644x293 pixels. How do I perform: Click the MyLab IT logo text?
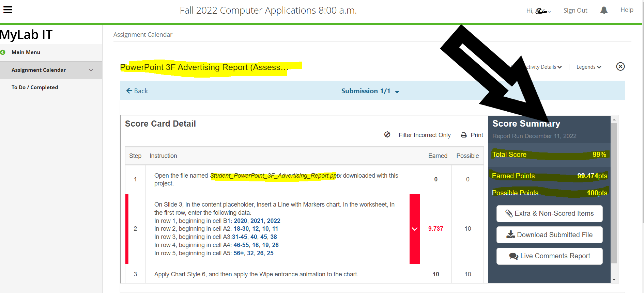coord(26,35)
